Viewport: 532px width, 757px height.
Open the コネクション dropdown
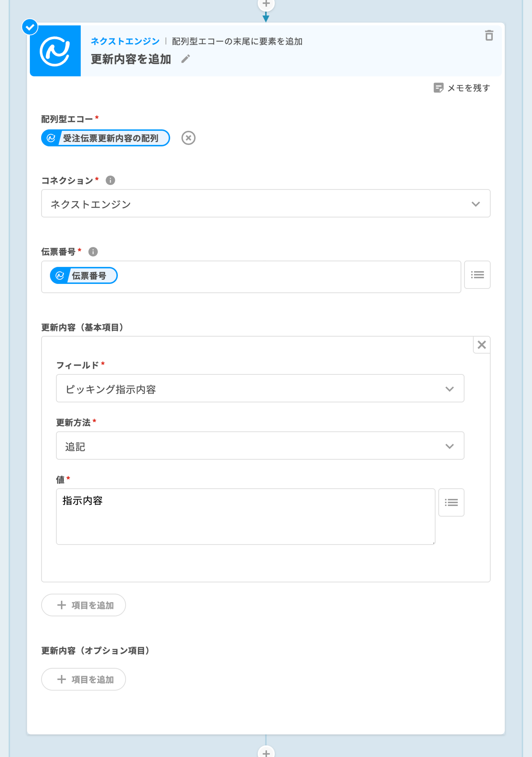point(266,203)
